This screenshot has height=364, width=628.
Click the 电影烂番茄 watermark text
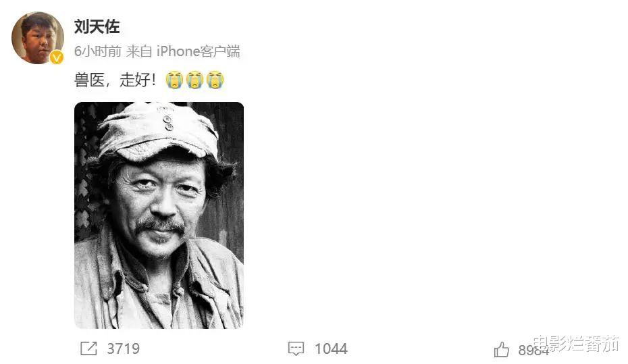click(x=576, y=344)
